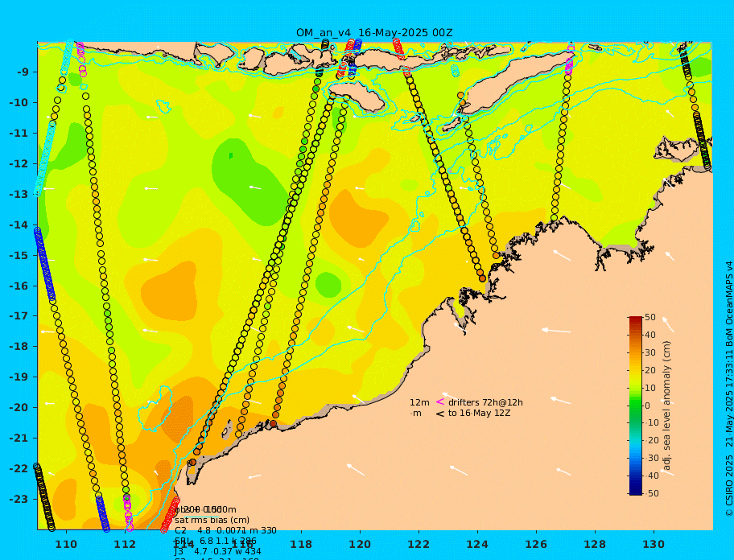Click the latitude axis label -22
Screen dimensions: 734x560
pos(19,469)
